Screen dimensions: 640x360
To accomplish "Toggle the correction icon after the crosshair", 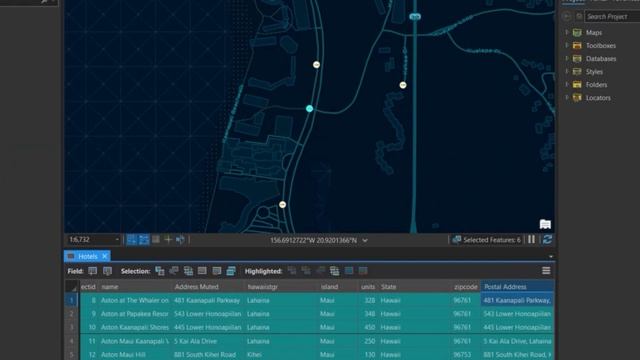I will tap(180, 240).
